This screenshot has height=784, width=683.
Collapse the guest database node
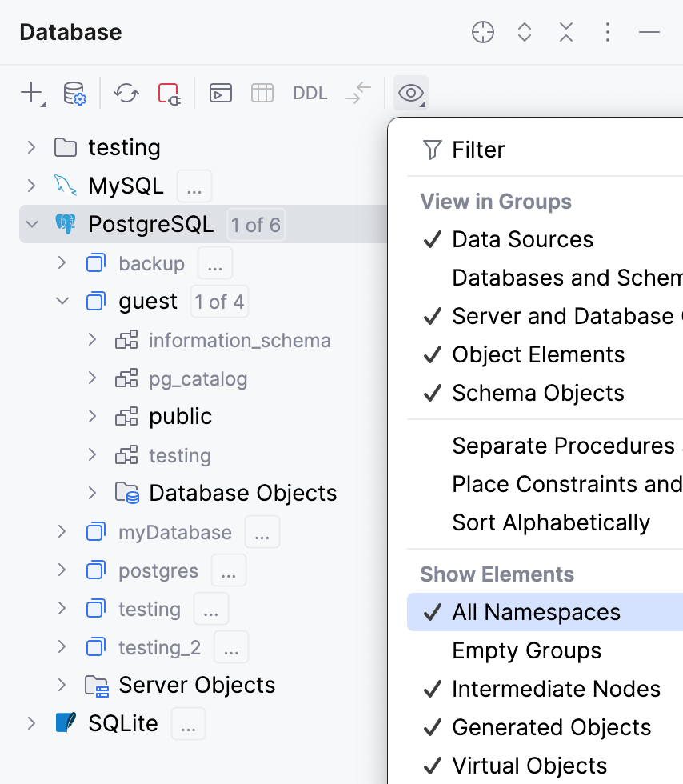tap(61, 302)
